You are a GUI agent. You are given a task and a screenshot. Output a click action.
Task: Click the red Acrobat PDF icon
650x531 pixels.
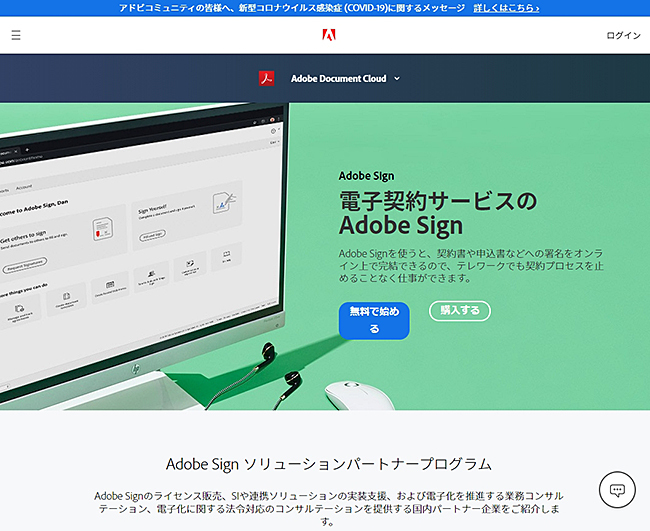(266, 78)
